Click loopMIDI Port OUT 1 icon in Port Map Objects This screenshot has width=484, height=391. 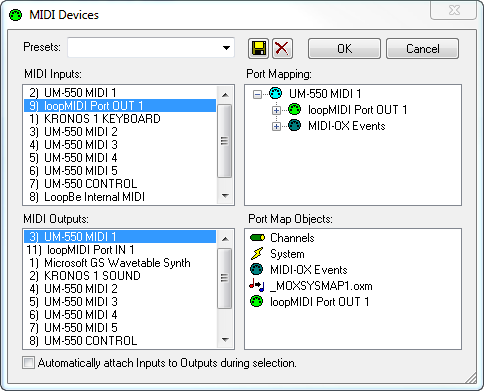tap(257, 302)
